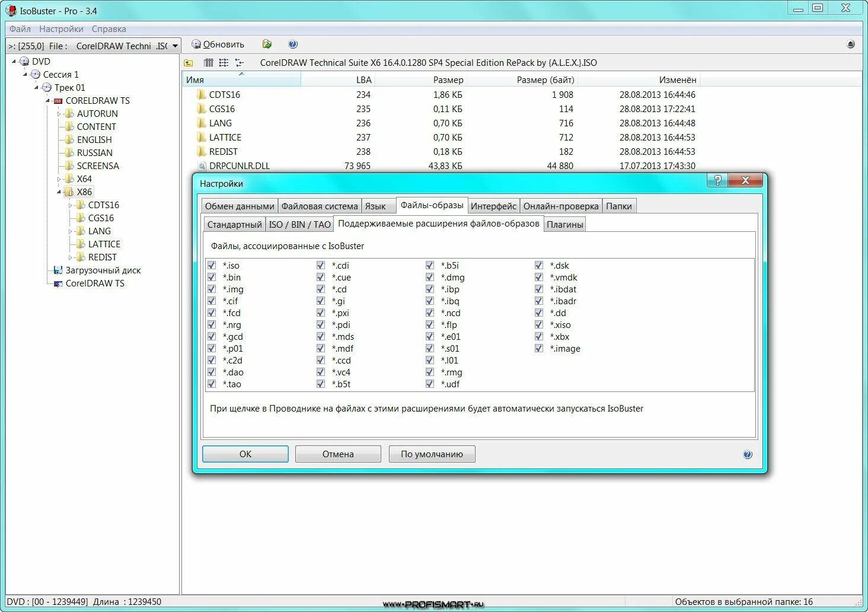Click the blue help icon beside Обновить

coord(293,44)
